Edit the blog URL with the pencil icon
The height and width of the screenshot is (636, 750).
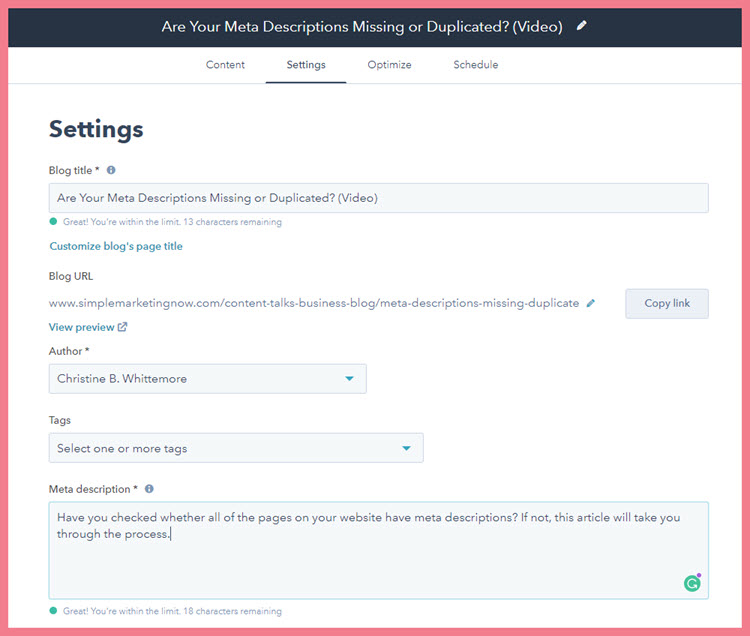tap(591, 303)
